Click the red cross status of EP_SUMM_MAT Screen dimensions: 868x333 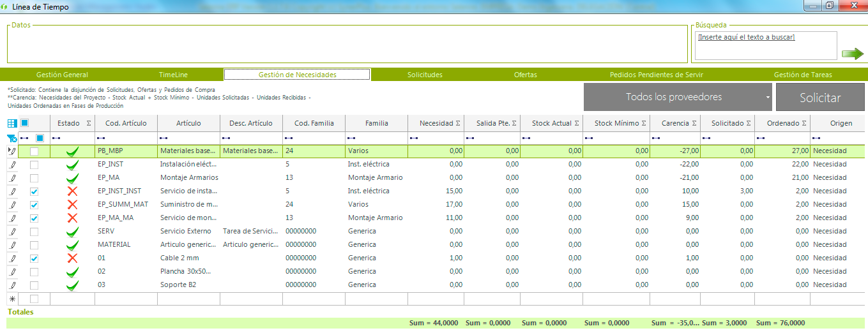(72, 204)
